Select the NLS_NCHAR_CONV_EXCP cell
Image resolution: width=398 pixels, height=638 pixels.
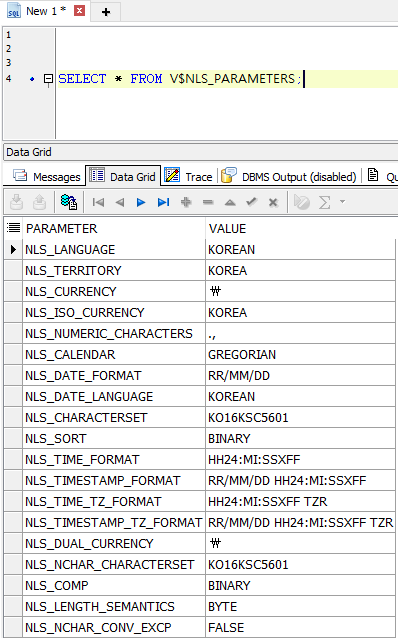pyautogui.click(x=114, y=628)
